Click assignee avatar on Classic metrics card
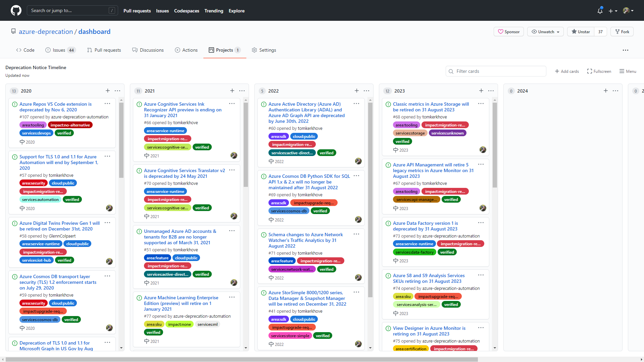The image size is (644, 362). pos(483,150)
